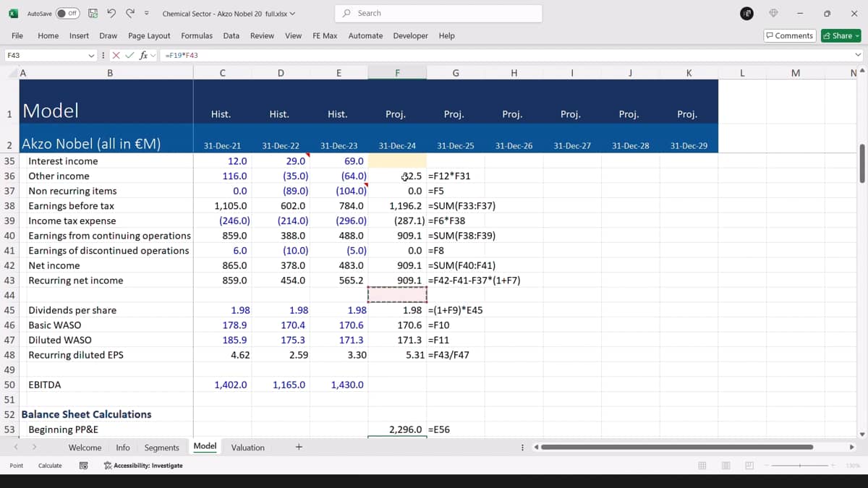Click Balance Sheet Calculations heading
This screenshot has width=868, height=488.
[86, 414]
